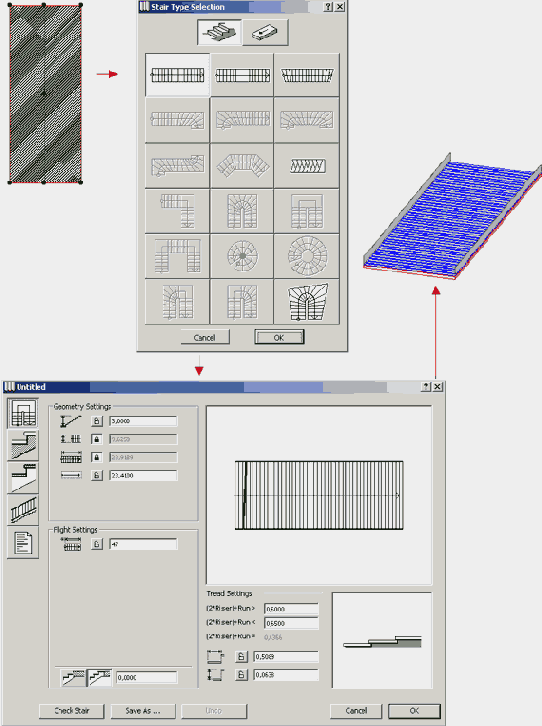Click the bottom offset field 0,0000
Image resolution: width=542 pixels, height=726 pixels.
click(x=146, y=677)
